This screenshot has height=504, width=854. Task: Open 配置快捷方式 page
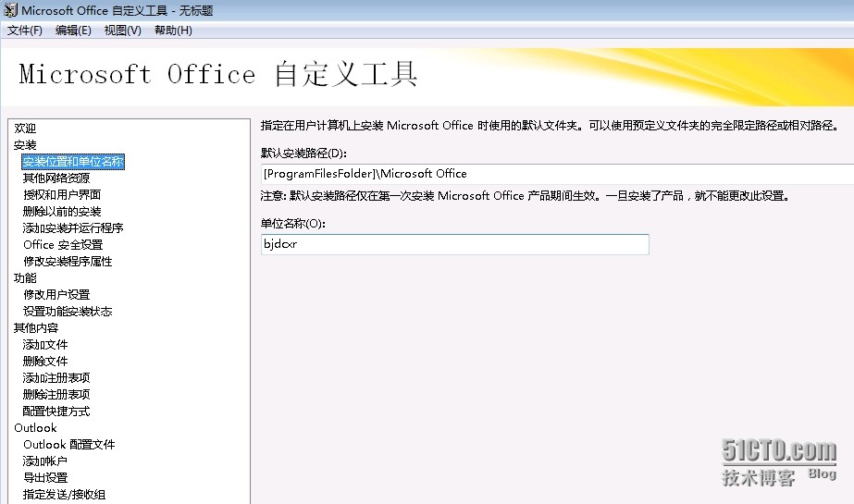tap(56, 411)
